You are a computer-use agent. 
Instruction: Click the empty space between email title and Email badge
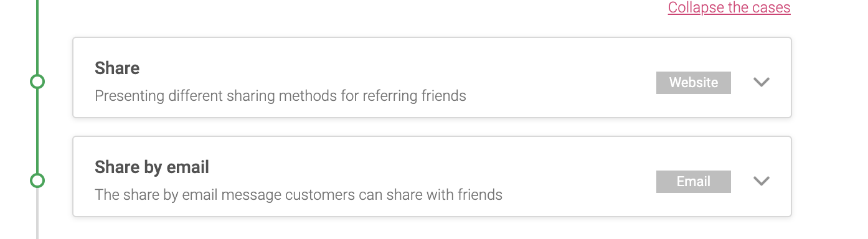coord(433,167)
